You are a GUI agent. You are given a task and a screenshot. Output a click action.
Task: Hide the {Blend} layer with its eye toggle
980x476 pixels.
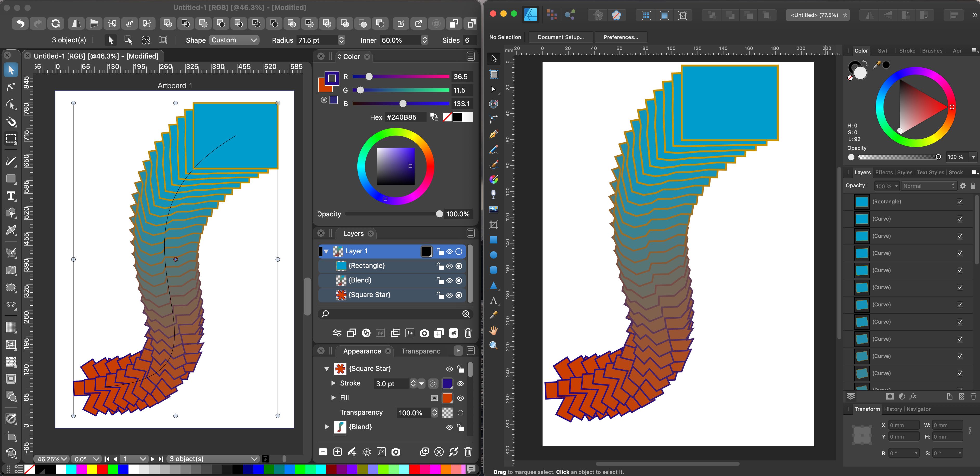click(x=449, y=280)
